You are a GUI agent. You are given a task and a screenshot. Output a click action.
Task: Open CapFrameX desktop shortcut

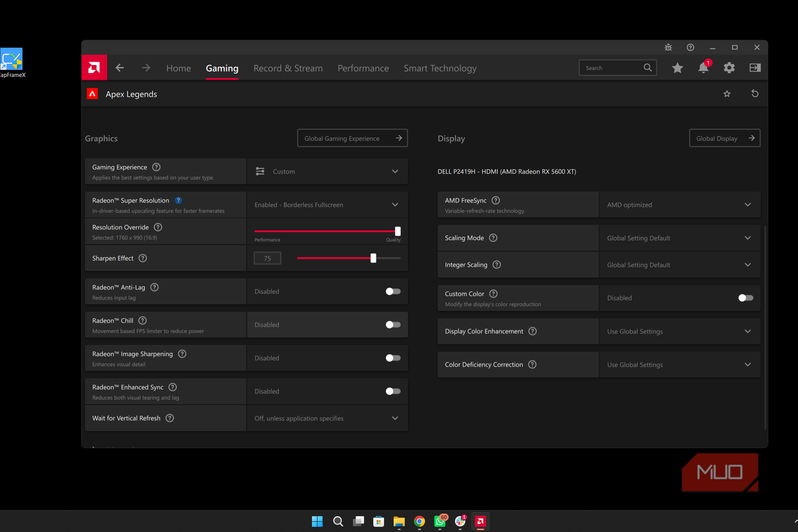(12, 63)
